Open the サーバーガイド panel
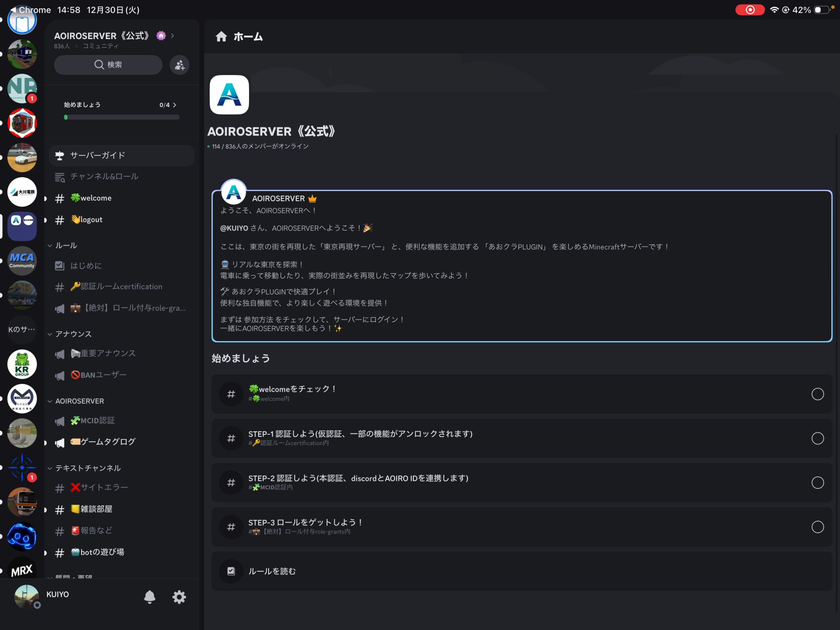The width and height of the screenshot is (840, 630). (x=121, y=155)
